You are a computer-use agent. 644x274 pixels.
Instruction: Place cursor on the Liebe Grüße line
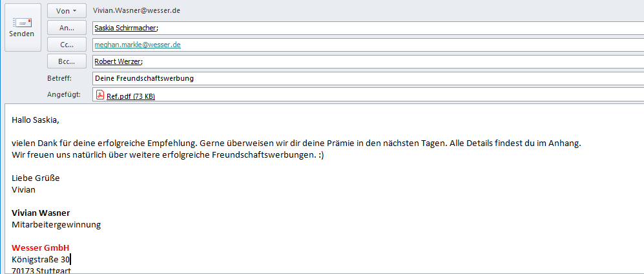36,178
